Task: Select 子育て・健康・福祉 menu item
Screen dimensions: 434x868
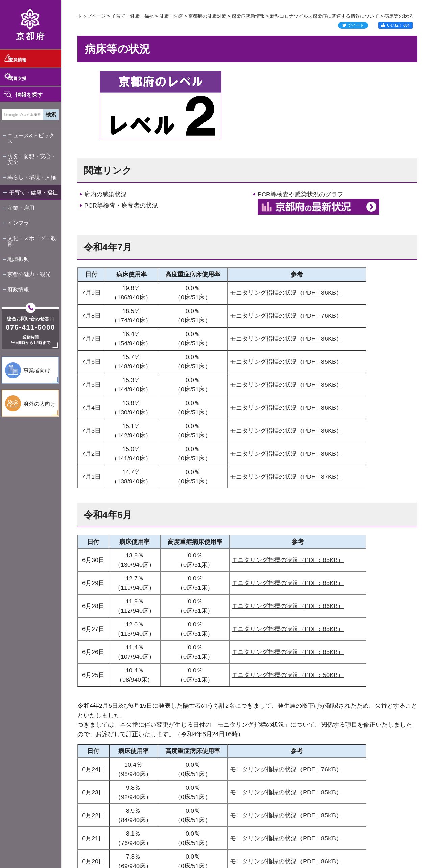Action: click(30, 192)
